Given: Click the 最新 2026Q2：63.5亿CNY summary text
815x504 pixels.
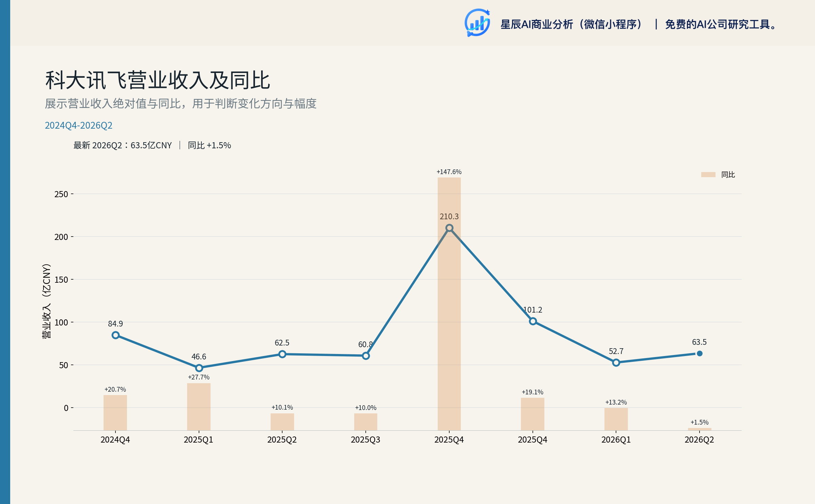Looking at the screenshot, I should 123,145.
